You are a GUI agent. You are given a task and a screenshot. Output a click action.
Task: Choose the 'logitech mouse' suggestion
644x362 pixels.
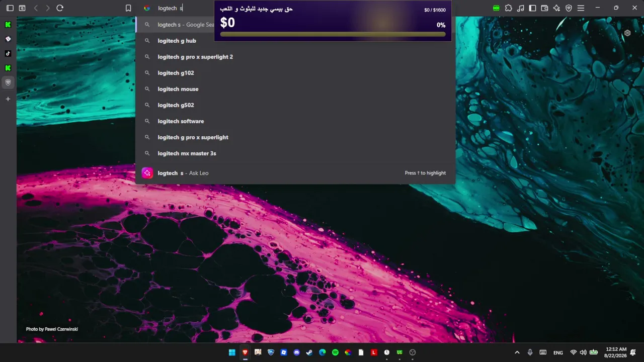pos(295,89)
